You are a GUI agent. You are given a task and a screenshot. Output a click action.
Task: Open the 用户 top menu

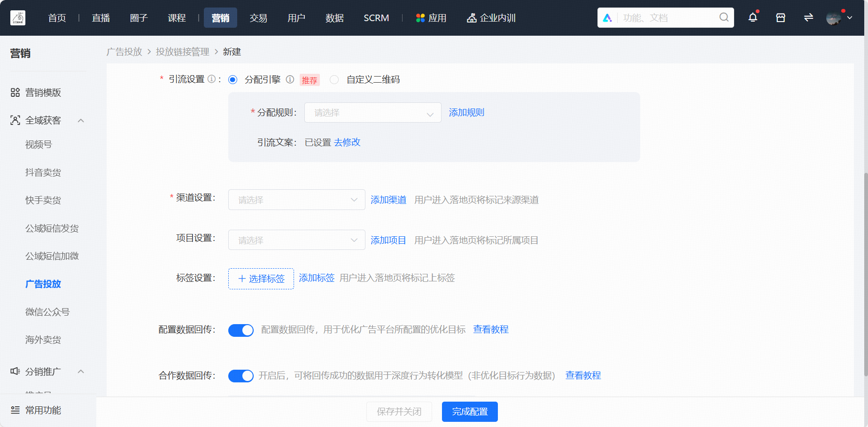pos(296,18)
